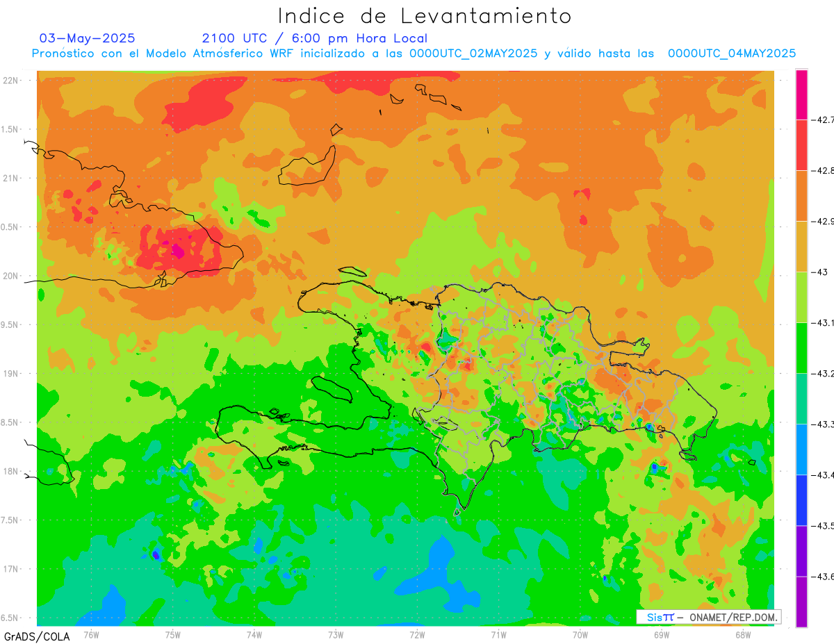Click the '-42.7' color bar label
Screen dimensions: 834x644
824,119
